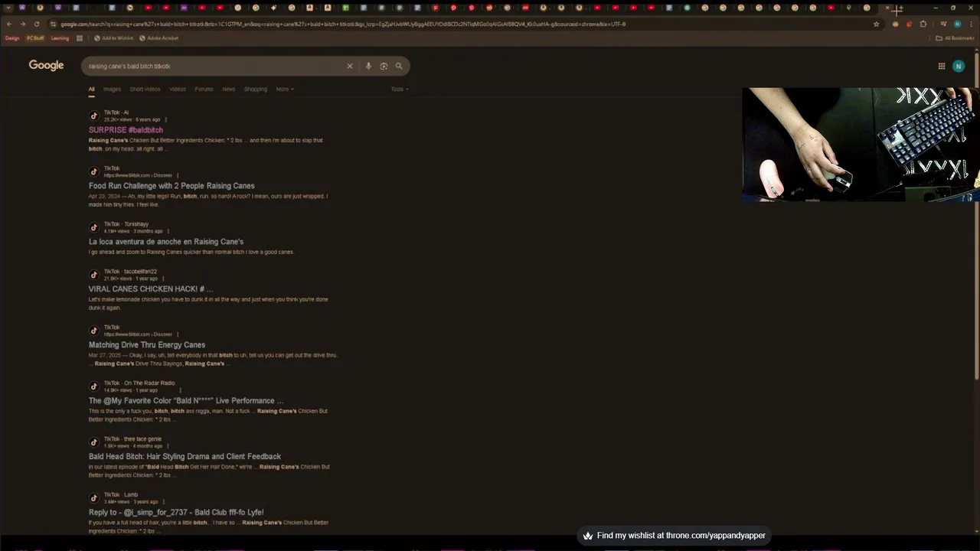Screen dimensions: 980x551
Task: Open La loca aventura de anoche link
Action: click(x=166, y=242)
